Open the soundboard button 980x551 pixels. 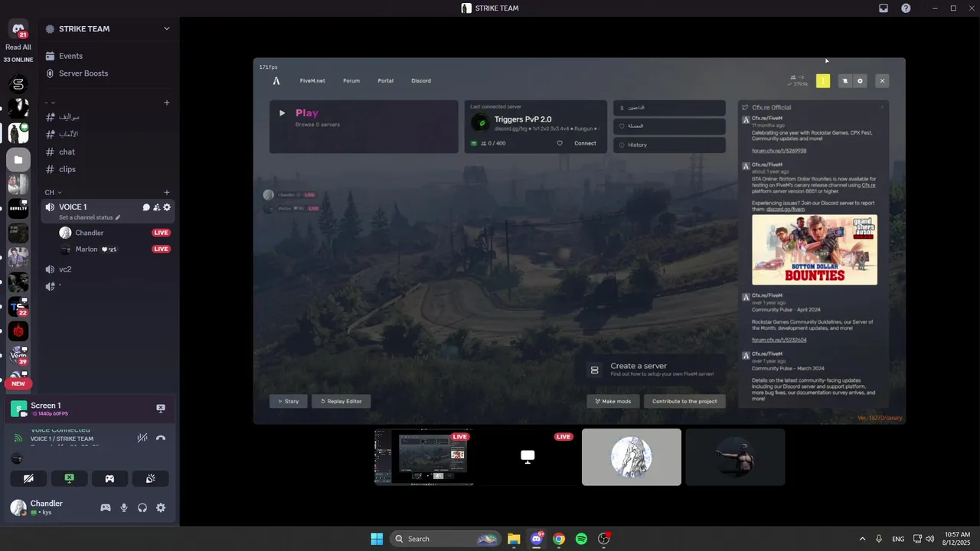coord(151,478)
